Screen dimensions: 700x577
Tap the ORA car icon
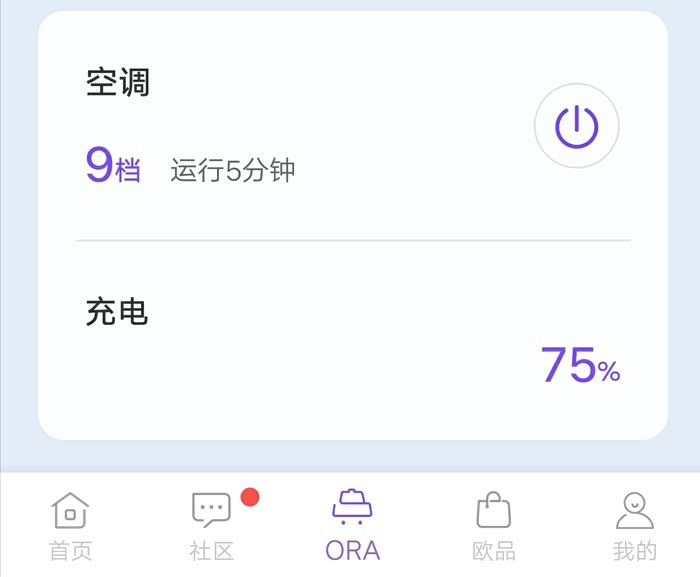(352, 507)
